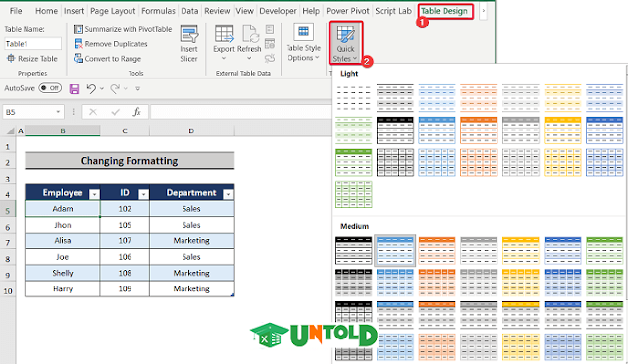This screenshot has height=364, width=628.
Task: Apply the green header Light table style
Action: pyautogui.click(x=353, y=162)
